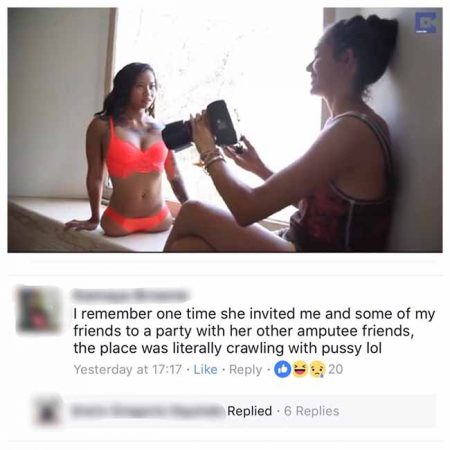Open the timestamp Yesterday at 17:17
Viewport: 450px width, 450px height.
pyautogui.click(x=128, y=370)
